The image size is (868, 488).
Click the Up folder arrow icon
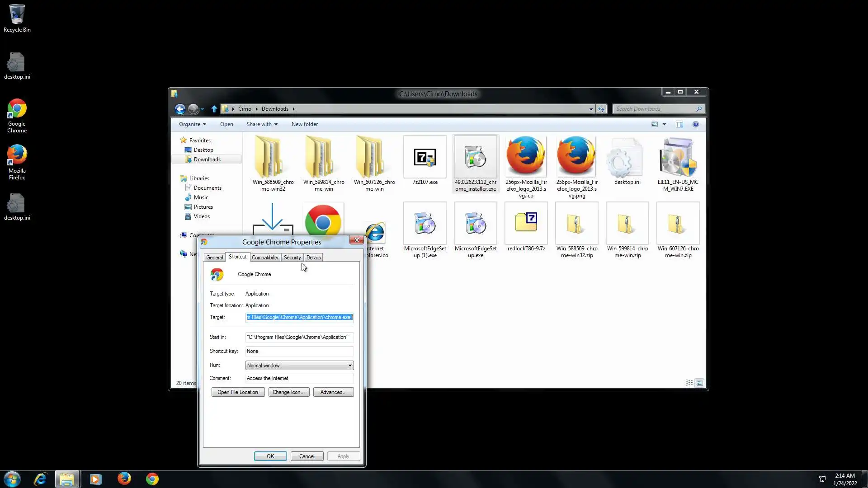[x=214, y=109]
